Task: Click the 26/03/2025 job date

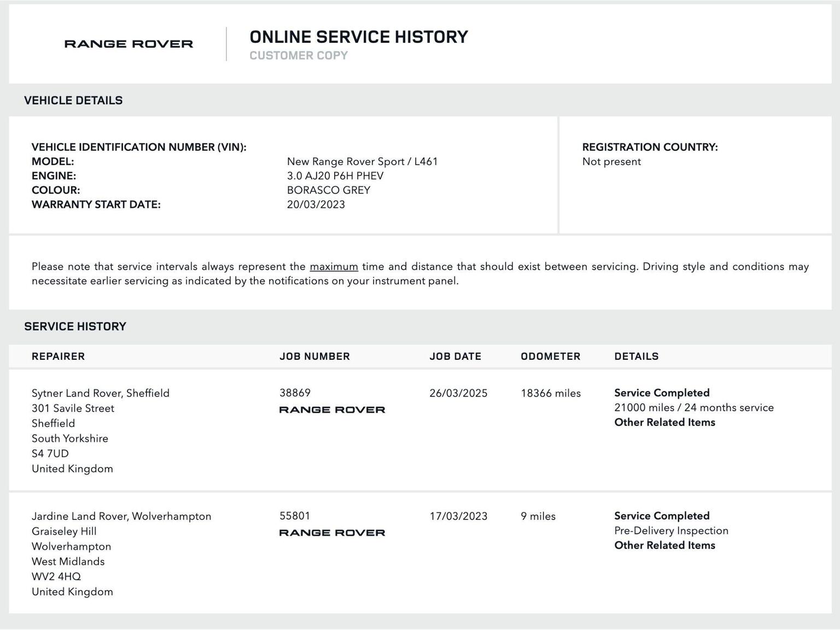Action: pos(458,393)
